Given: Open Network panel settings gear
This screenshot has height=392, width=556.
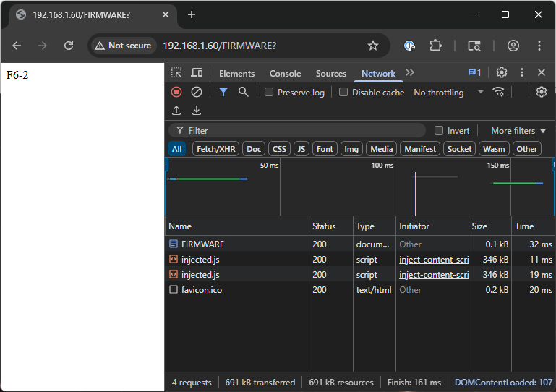Looking at the screenshot, I should (541, 93).
